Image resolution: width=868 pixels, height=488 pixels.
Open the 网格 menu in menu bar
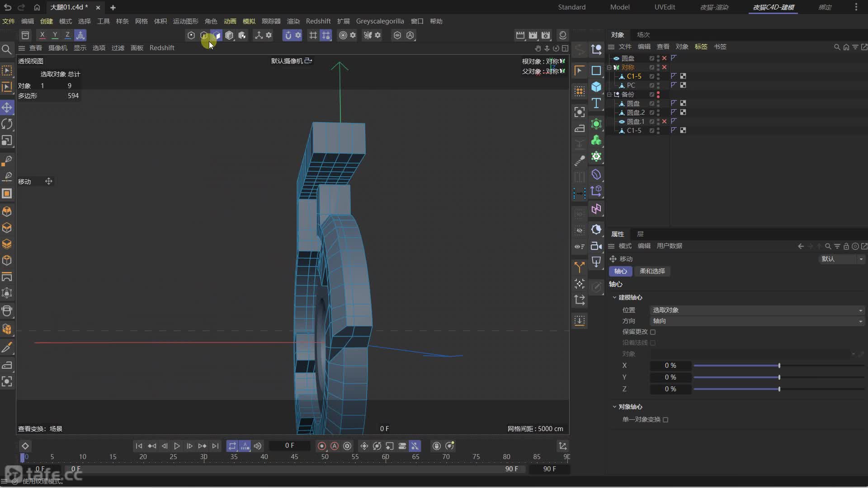[141, 21]
